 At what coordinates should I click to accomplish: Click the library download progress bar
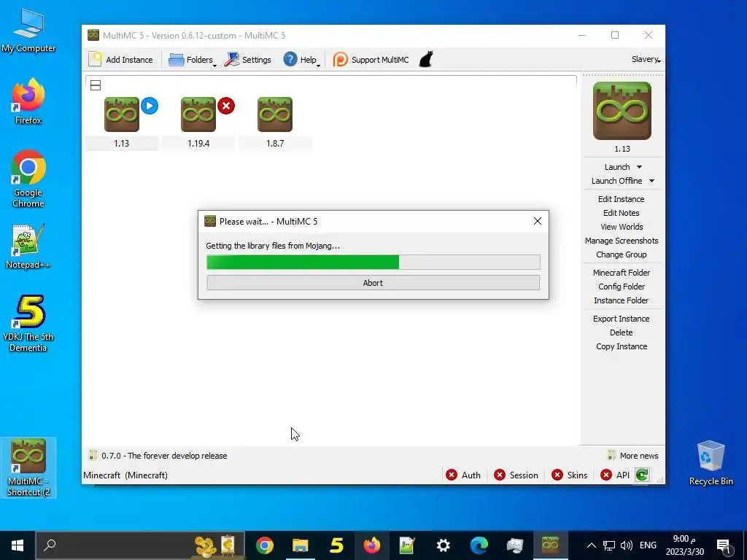(373, 262)
